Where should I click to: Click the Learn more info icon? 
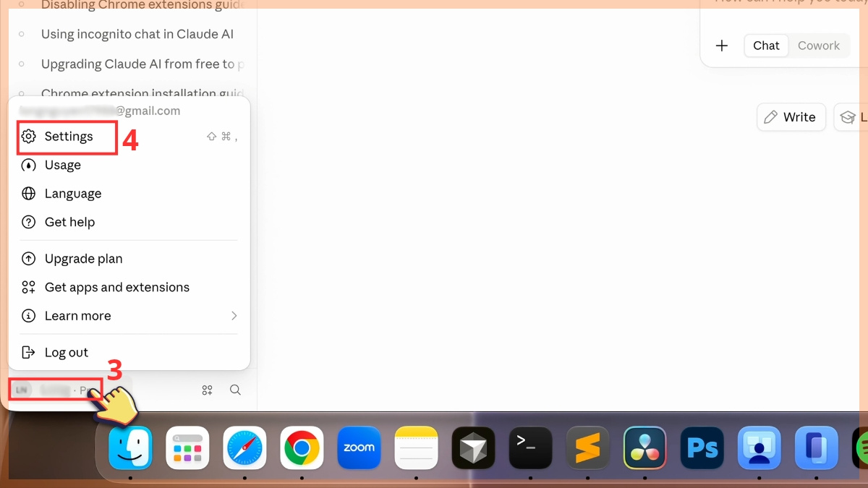28,316
